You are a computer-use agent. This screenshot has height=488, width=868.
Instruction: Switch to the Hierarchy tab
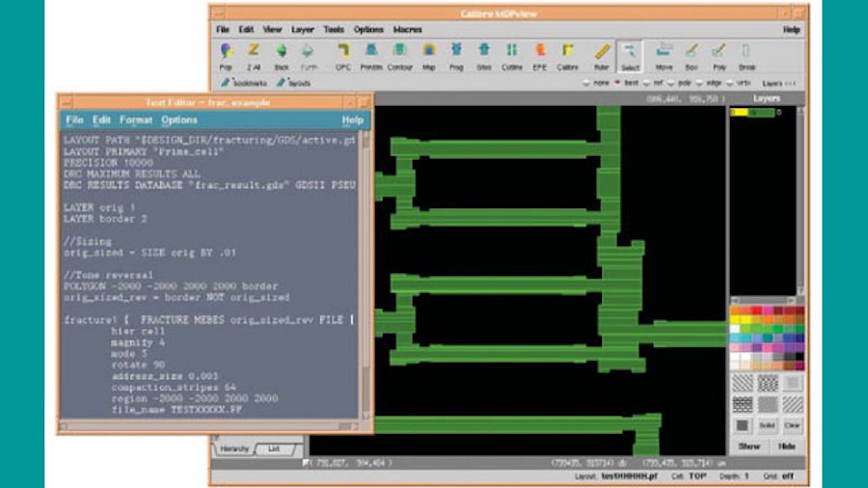tap(234, 448)
